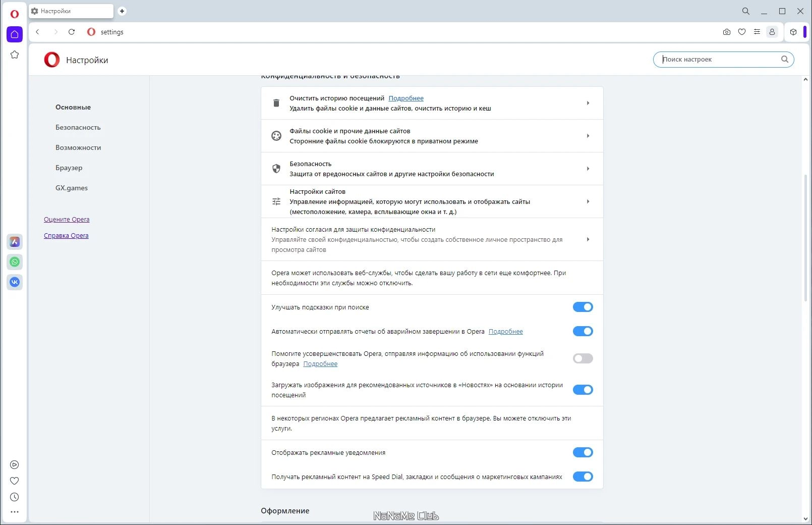
Task: Select GX.games in settings sidebar
Action: click(x=72, y=188)
